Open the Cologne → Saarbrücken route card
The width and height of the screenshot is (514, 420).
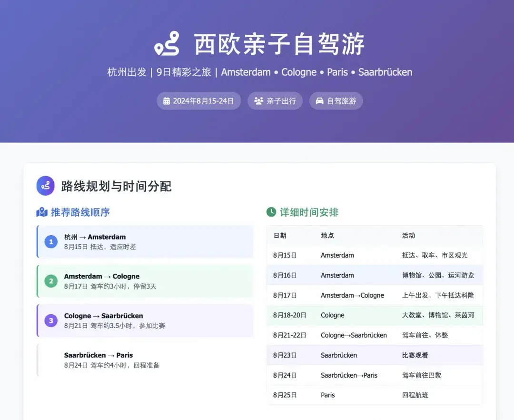[x=145, y=320]
